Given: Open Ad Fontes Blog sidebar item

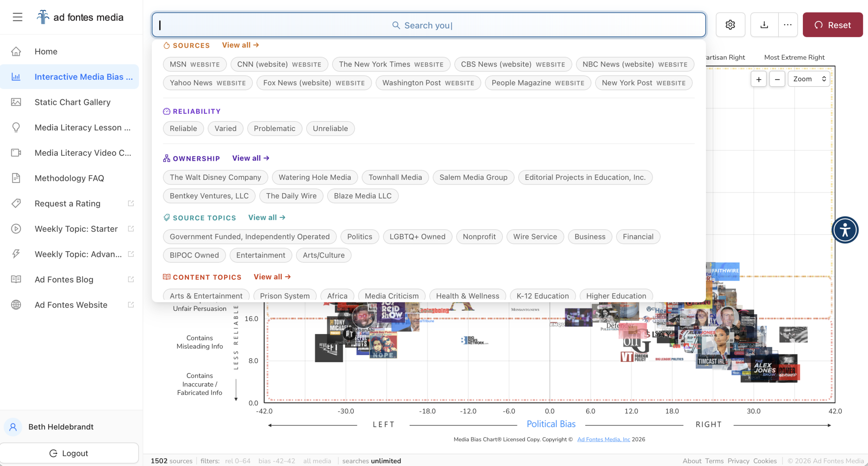Looking at the screenshot, I should pyautogui.click(x=70, y=279).
